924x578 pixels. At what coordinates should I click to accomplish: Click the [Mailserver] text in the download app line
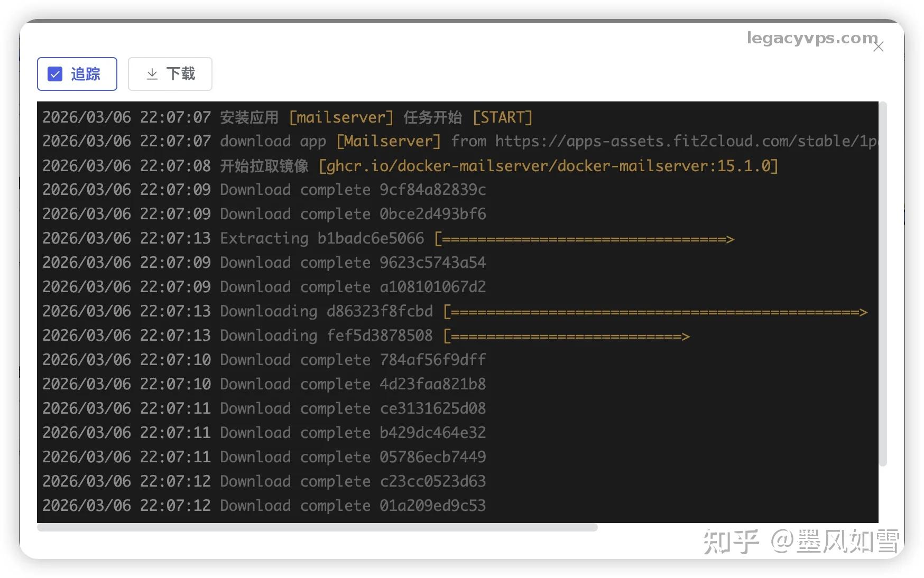pyautogui.click(x=389, y=142)
